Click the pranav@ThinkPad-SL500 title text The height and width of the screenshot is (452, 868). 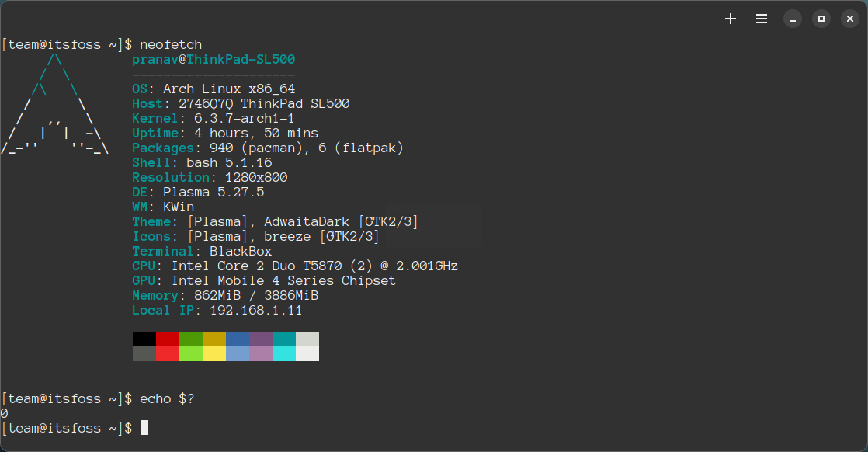pyautogui.click(x=214, y=60)
